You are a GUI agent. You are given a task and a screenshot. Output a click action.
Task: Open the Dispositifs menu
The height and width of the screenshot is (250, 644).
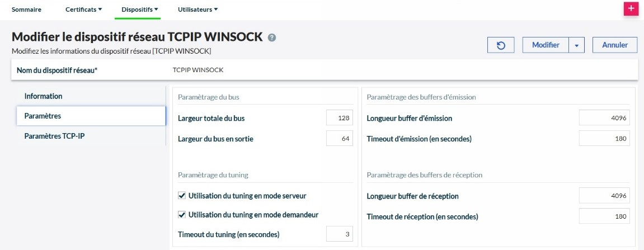pos(140,10)
